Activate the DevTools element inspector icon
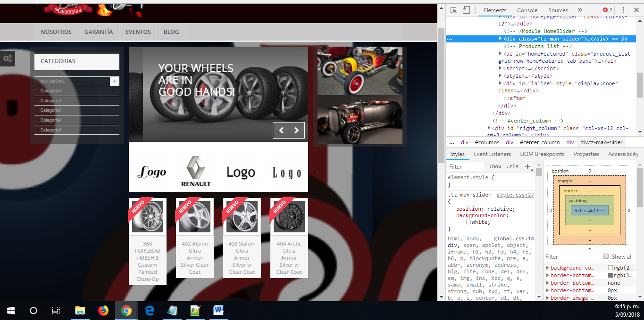 [453, 10]
